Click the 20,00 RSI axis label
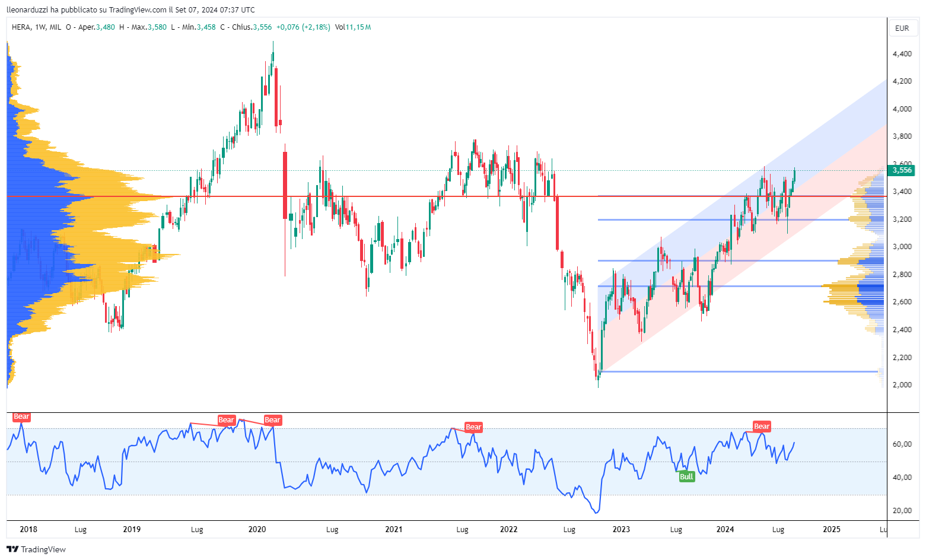The image size is (926, 560). click(x=902, y=511)
